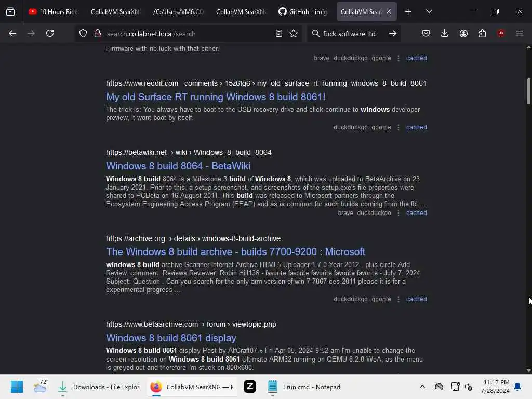The height and width of the screenshot is (399, 532).
Task: Open Windows 8 build 8061 display link
Action: tap(171, 338)
